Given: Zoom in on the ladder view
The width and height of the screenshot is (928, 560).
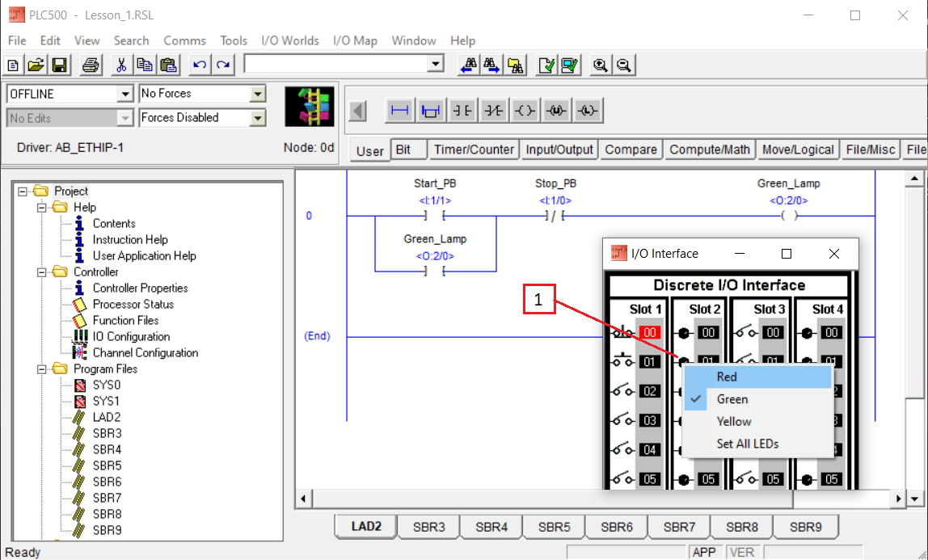Looking at the screenshot, I should click(x=600, y=65).
